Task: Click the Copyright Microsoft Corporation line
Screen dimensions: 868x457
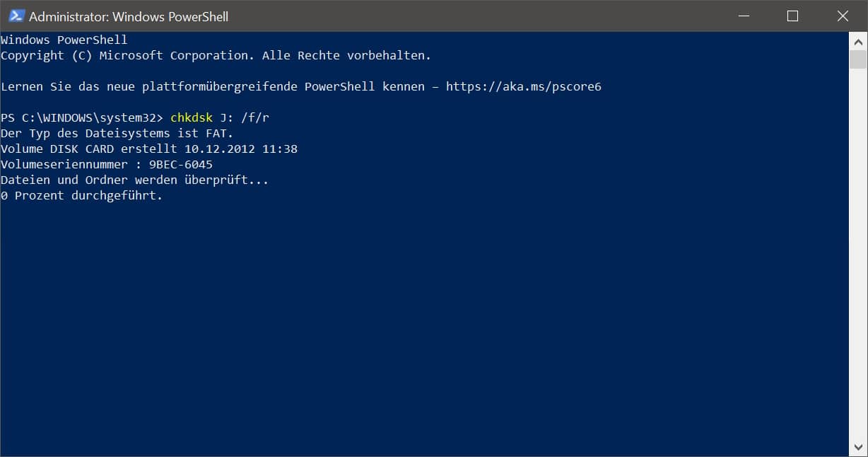Action: click(x=216, y=55)
